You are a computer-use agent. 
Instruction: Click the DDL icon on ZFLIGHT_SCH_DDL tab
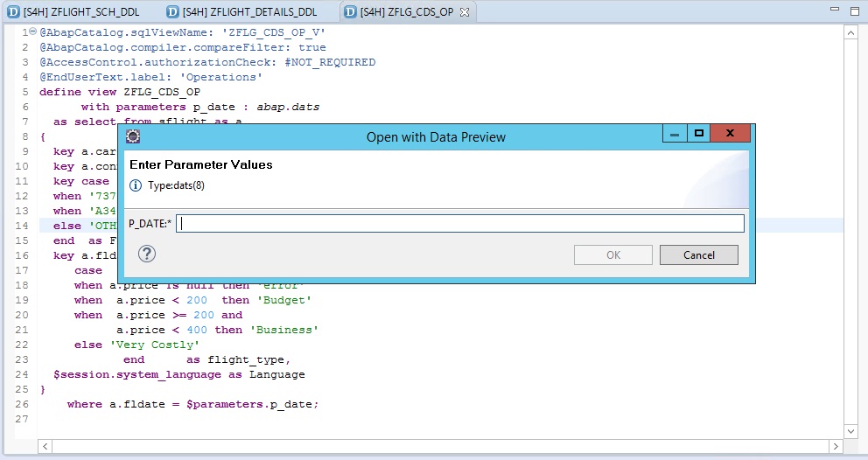click(13, 11)
